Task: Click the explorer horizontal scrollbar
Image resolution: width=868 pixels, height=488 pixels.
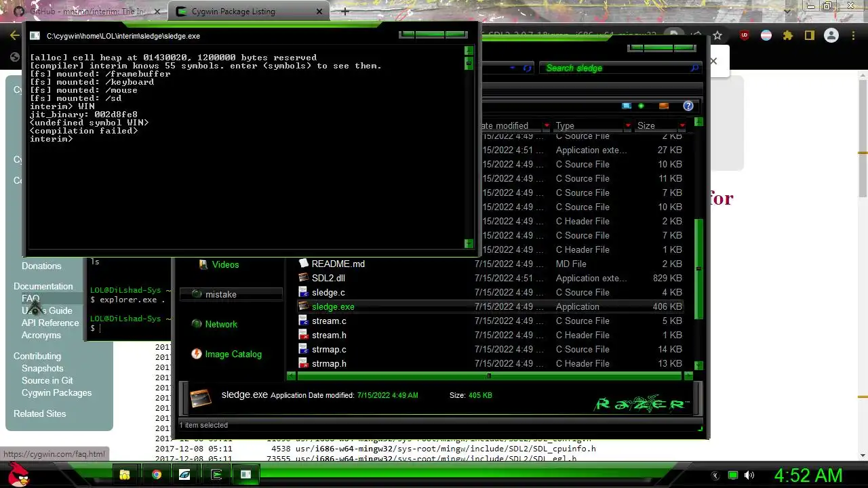Action: coord(488,375)
